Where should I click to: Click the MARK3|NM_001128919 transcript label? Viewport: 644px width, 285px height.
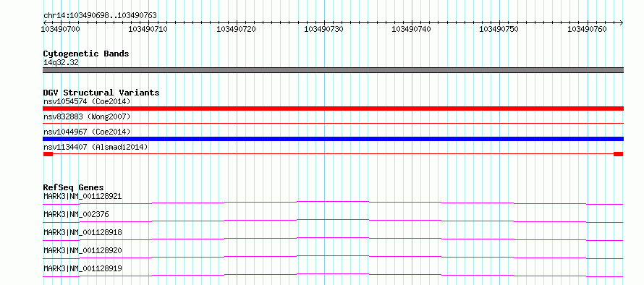[82, 268]
